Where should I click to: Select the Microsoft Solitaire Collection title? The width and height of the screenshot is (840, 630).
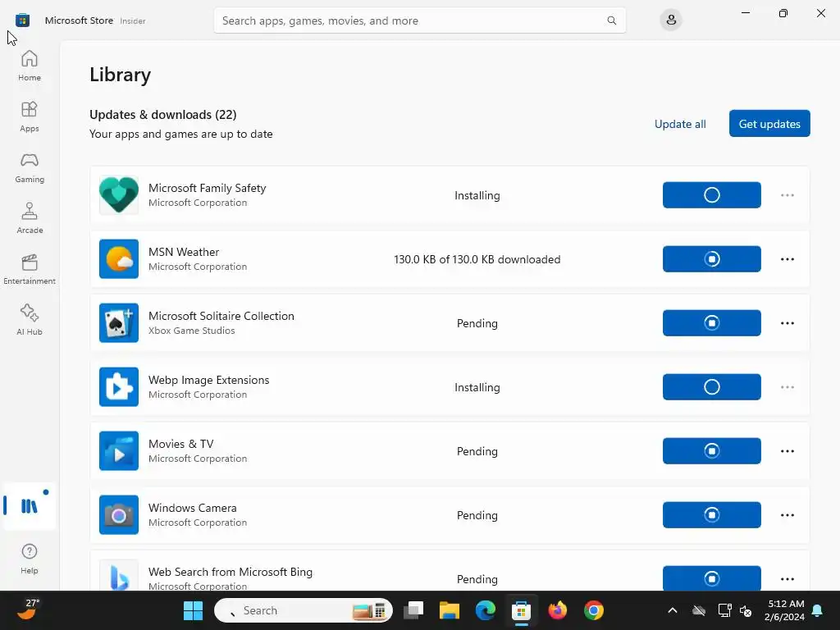(221, 316)
